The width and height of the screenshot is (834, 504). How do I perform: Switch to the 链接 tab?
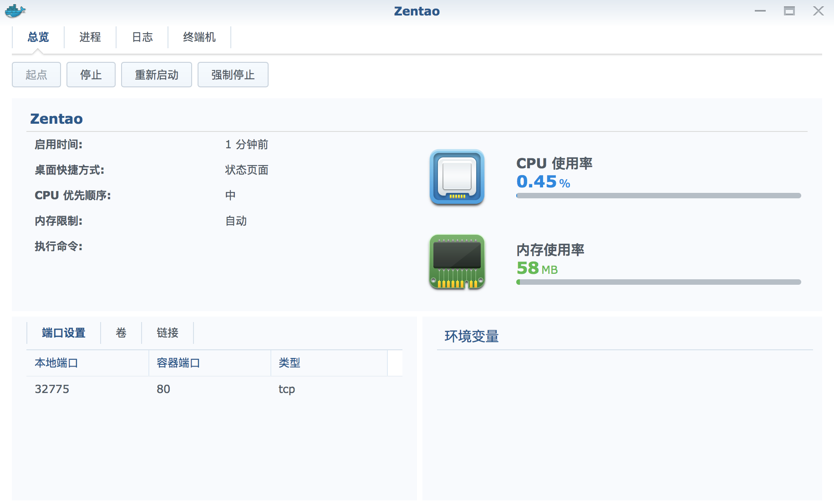pos(168,333)
